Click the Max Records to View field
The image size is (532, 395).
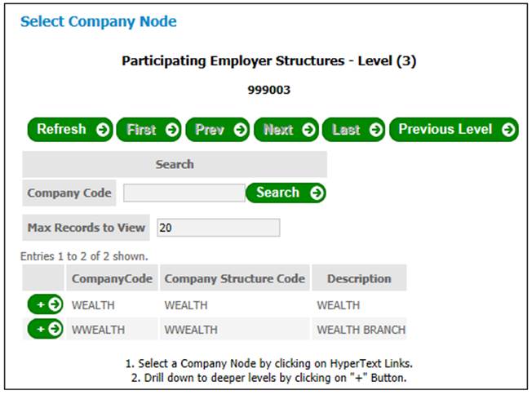click(218, 228)
